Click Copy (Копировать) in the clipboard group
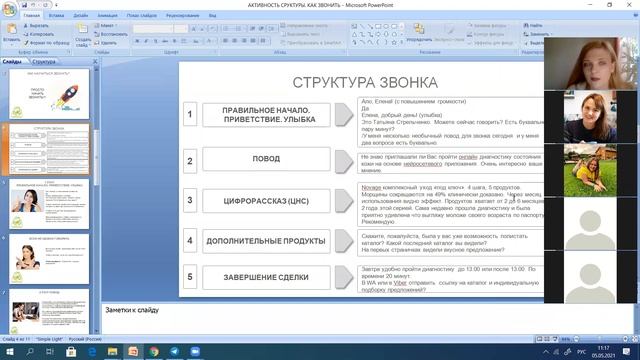The image size is (640, 360). [38, 34]
